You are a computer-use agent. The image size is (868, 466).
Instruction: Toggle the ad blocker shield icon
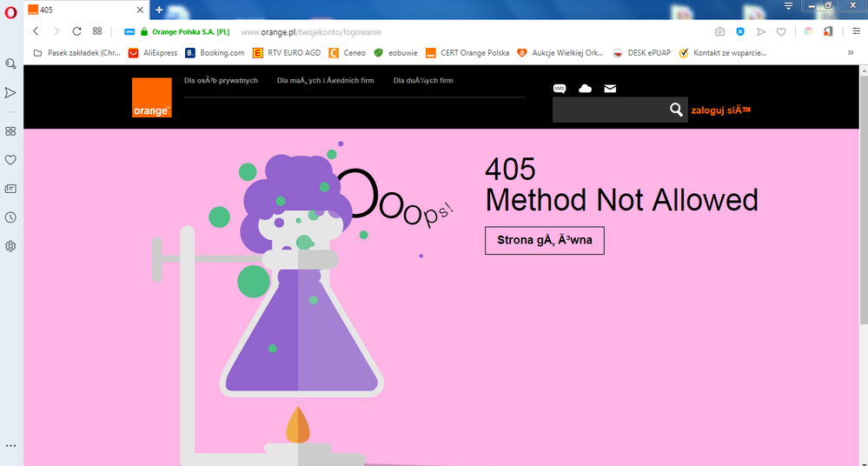pos(740,32)
